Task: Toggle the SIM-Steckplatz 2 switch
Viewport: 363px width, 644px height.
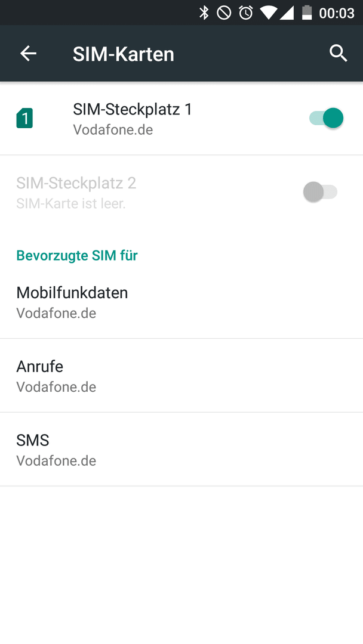Action: [320, 192]
